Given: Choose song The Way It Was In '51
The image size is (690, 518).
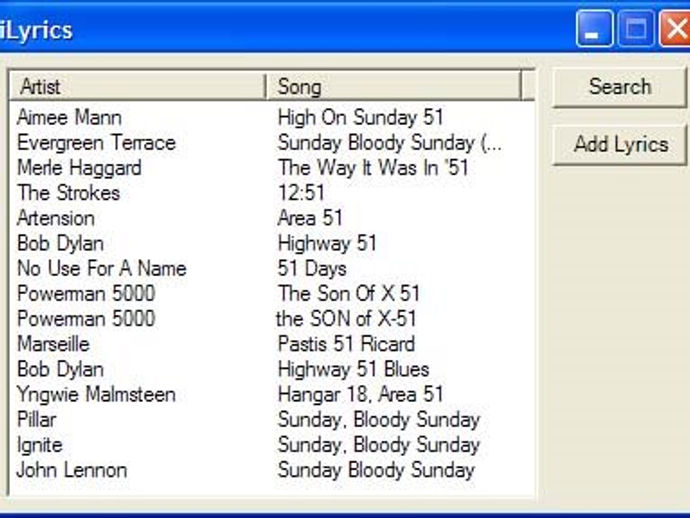Looking at the screenshot, I should (373, 168).
